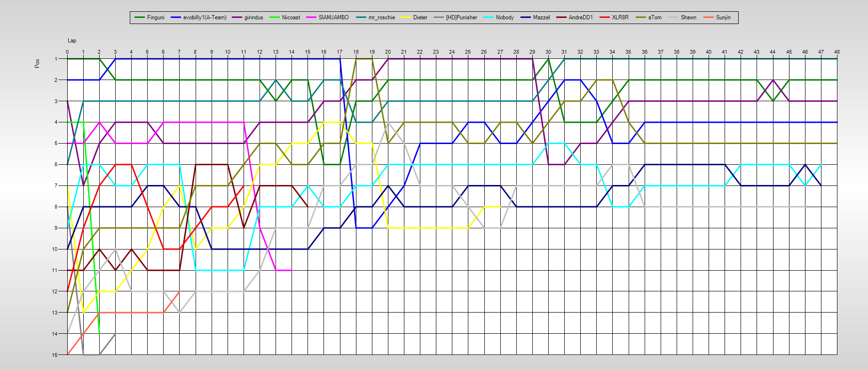
Task: Click the red XLR8R line swatch
Action: (x=605, y=17)
